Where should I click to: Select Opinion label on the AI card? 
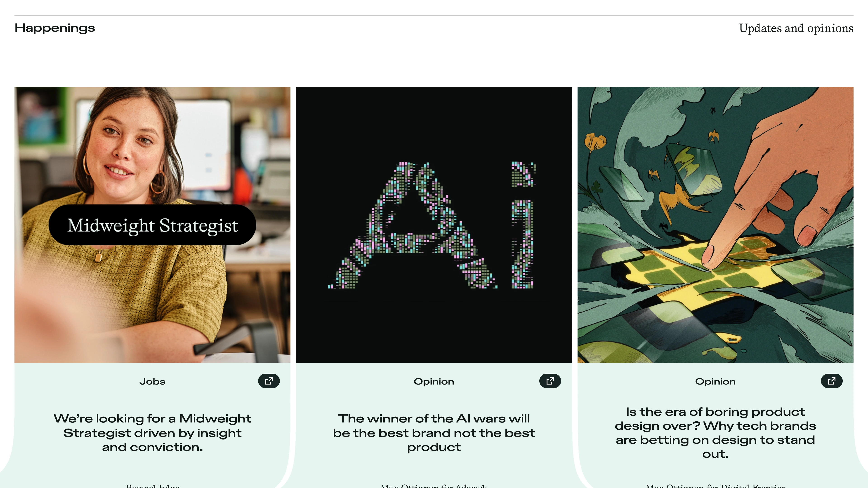(x=434, y=381)
